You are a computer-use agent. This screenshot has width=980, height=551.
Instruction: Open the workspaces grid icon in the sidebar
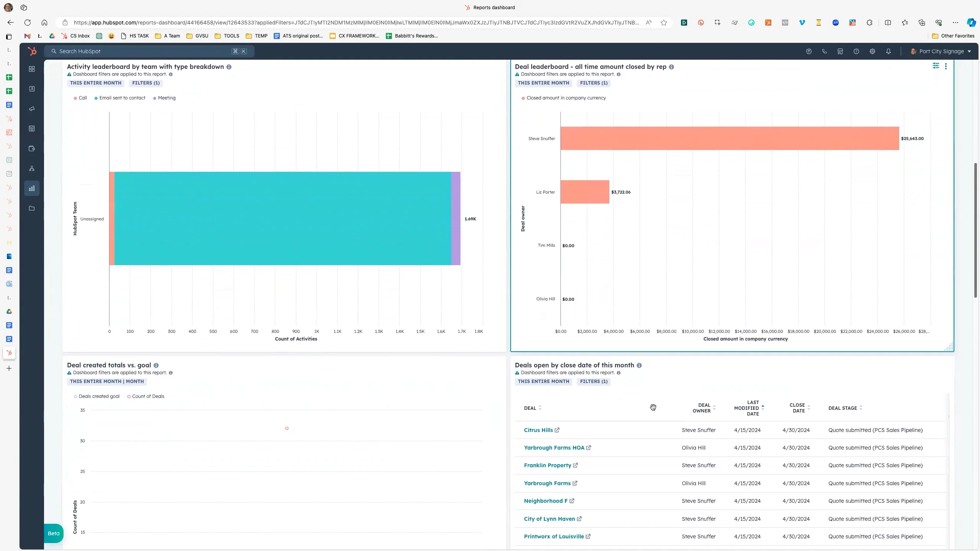tap(32, 69)
